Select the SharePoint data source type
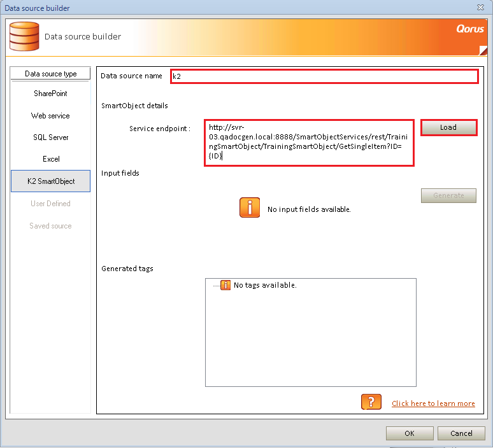 coord(50,94)
